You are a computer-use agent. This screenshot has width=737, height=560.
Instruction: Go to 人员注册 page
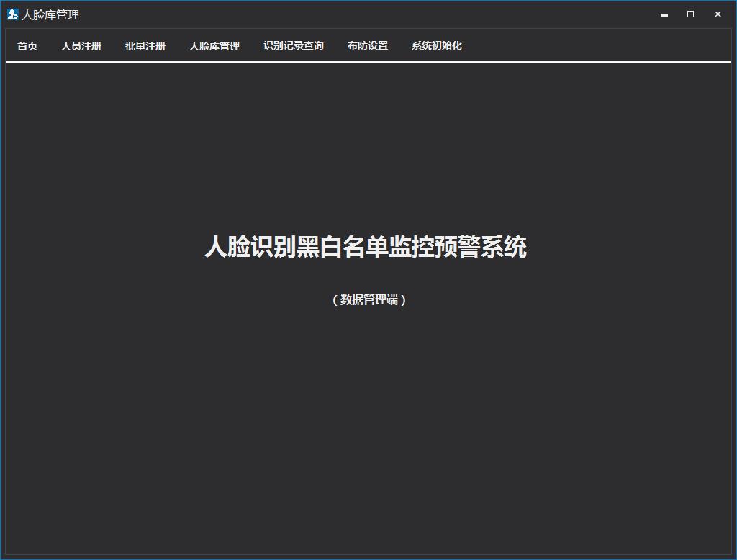click(81, 45)
